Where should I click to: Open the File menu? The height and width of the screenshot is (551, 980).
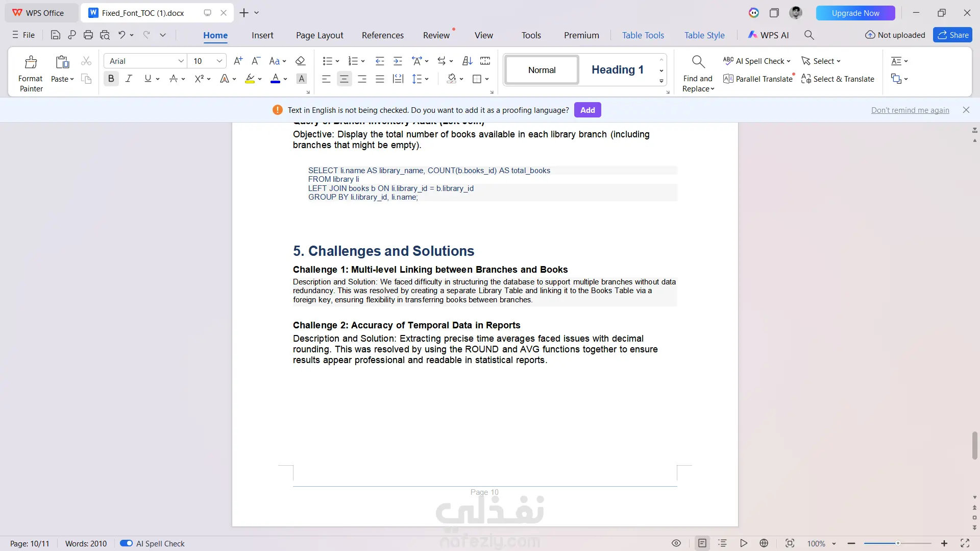click(23, 35)
